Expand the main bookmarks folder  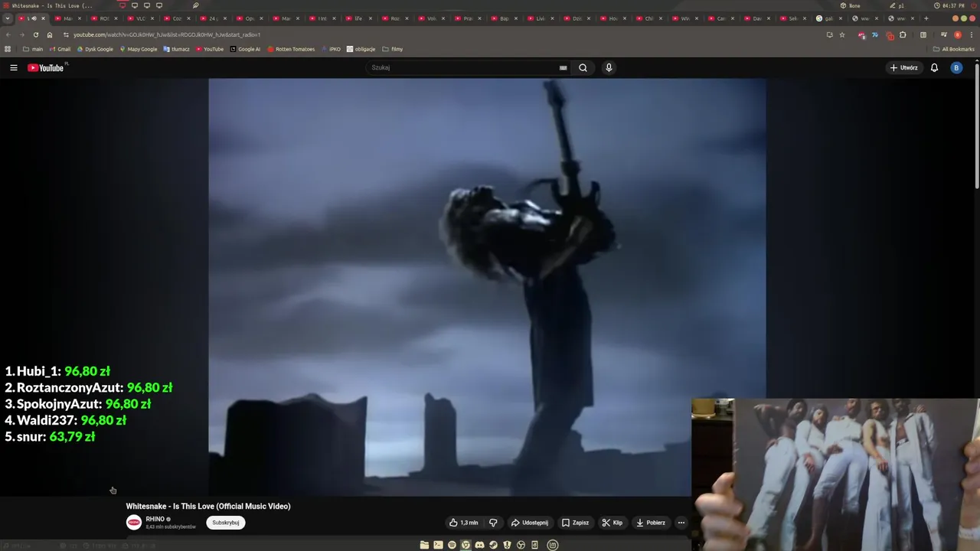tap(33, 49)
